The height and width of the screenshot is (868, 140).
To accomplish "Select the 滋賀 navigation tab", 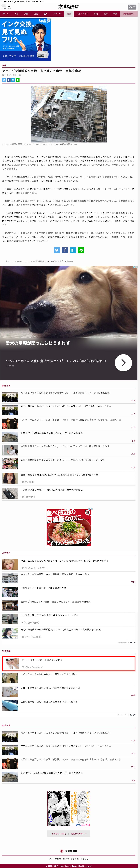I will coord(36,14).
